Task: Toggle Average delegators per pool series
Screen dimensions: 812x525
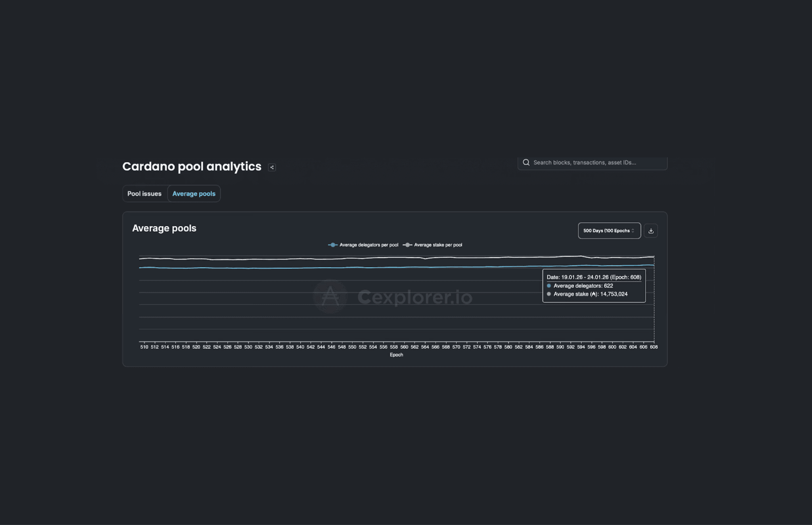Action: click(x=369, y=245)
